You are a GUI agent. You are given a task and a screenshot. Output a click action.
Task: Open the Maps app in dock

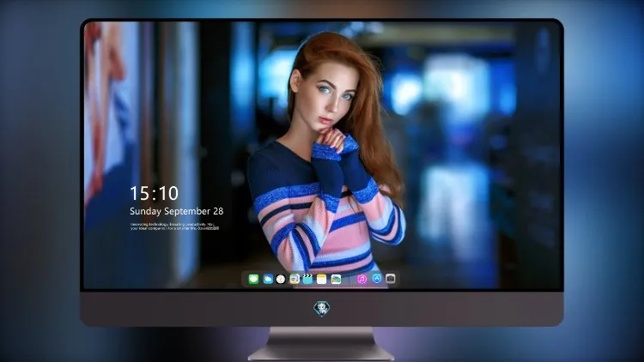tap(294, 279)
